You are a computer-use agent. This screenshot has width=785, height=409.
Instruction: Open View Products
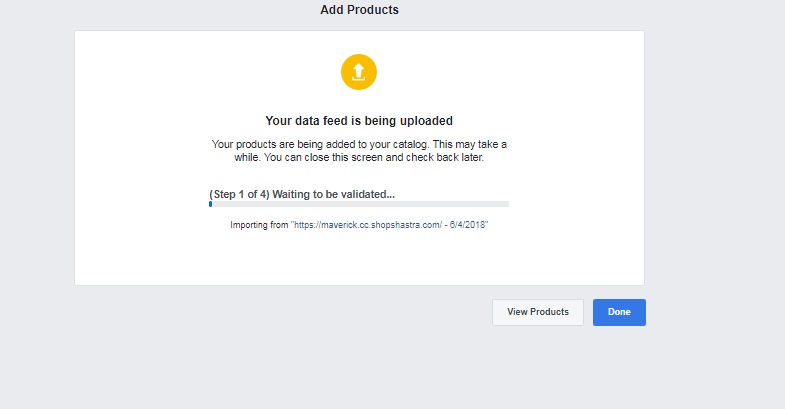point(538,312)
